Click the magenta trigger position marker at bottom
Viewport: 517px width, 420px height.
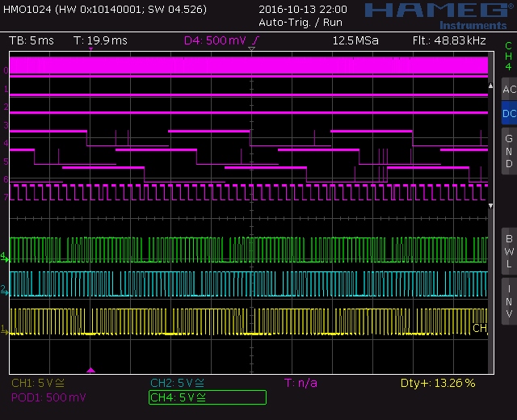click(90, 369)
